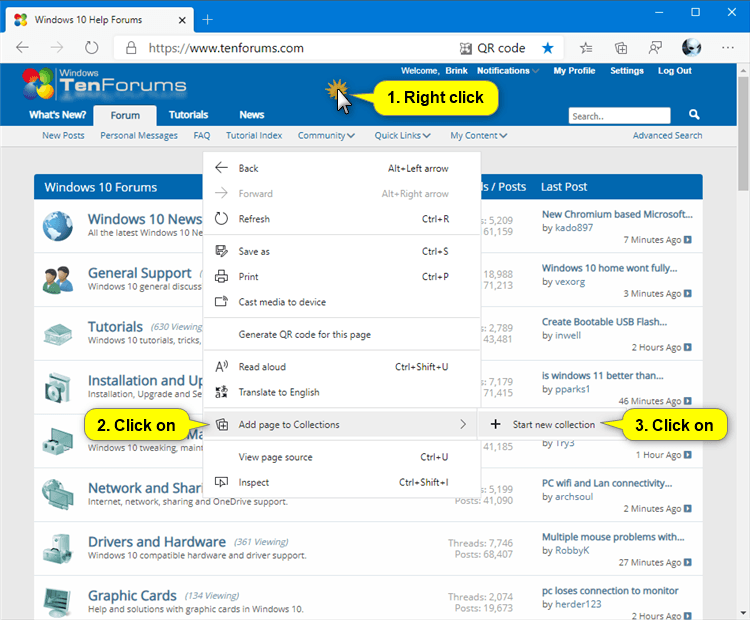
Task: Open poster kado897's profile link
Action: tap(574, 228)
